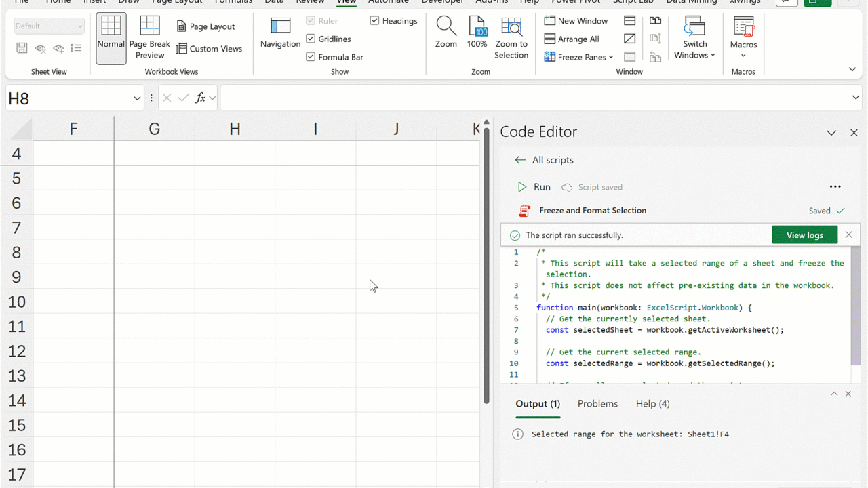
Task: Click Zoom to Selection icon
Action: (x=511, y=27)
